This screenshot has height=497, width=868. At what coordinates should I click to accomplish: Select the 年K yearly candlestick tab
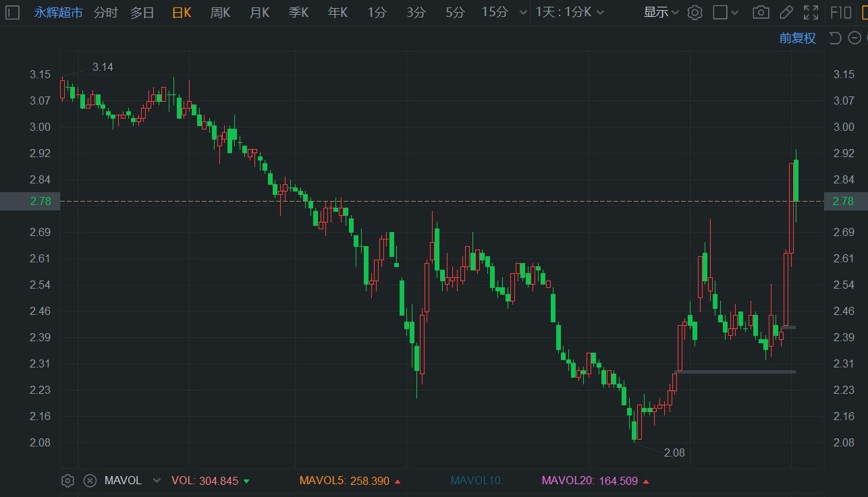337,12
